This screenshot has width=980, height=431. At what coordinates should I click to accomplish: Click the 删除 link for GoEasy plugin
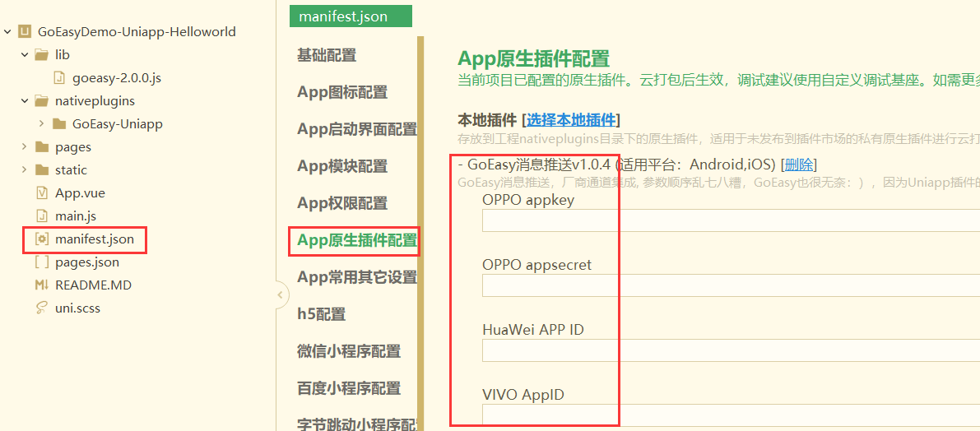[x=798, y=165]
